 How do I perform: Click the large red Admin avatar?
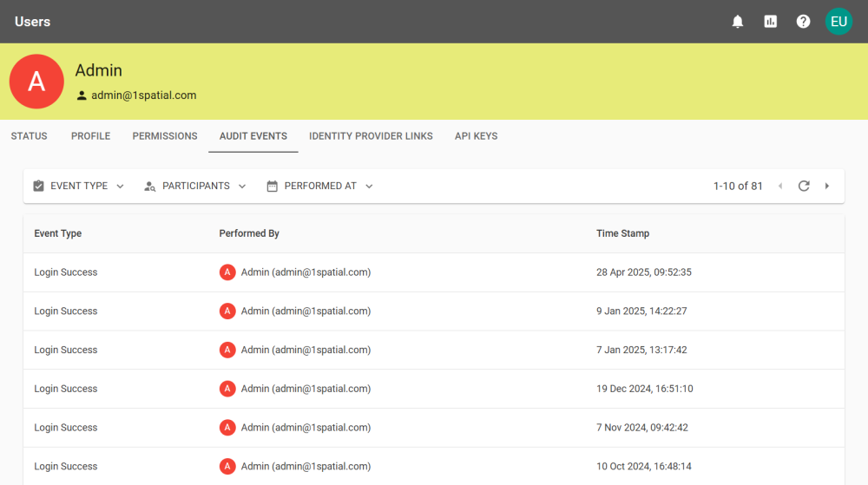point(36,82)
